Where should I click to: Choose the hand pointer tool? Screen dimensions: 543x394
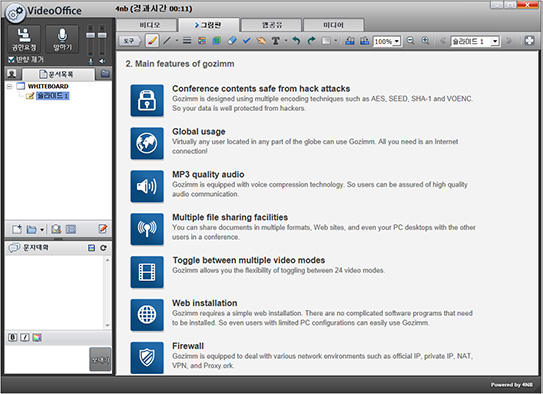point(261,41)
